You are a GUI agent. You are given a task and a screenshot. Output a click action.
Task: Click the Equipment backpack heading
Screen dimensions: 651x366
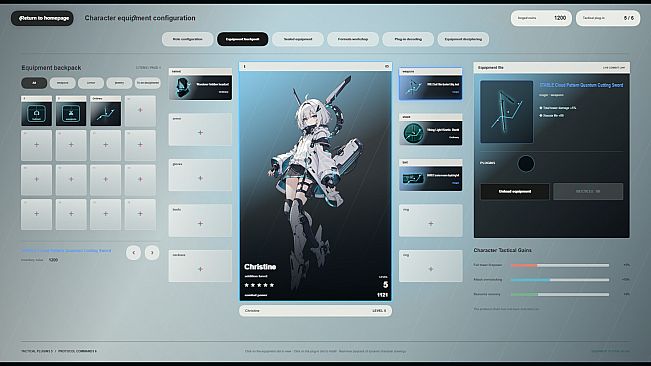point(51,68)
